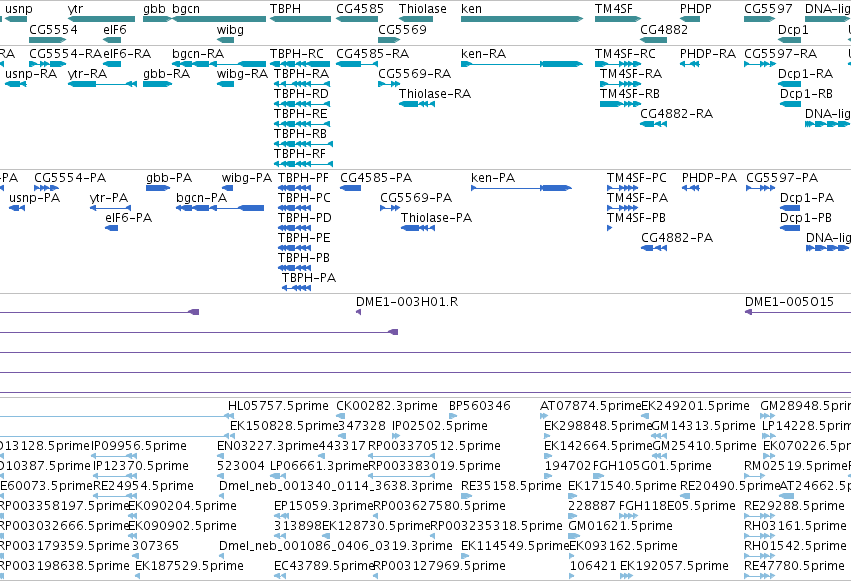Select EST EK114549.5prime
Image resolution: width=851 pixels, height=581 pixels.
tap(515, 545)
